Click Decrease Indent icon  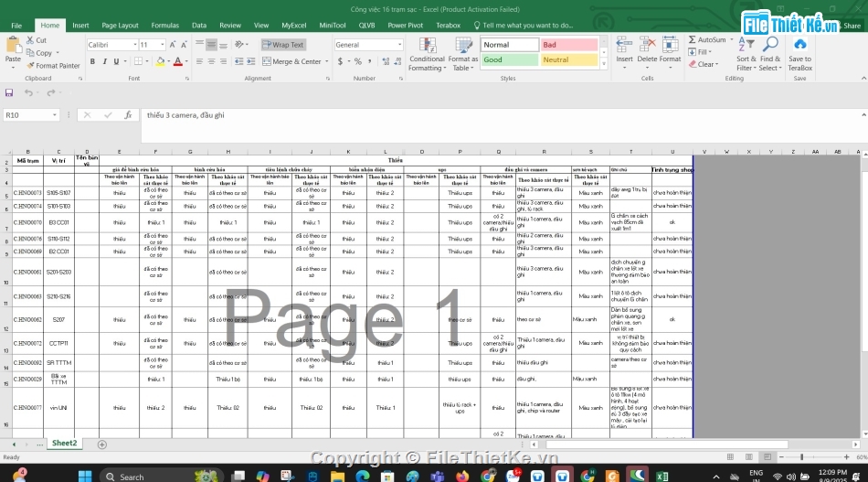tap(238, 61)
